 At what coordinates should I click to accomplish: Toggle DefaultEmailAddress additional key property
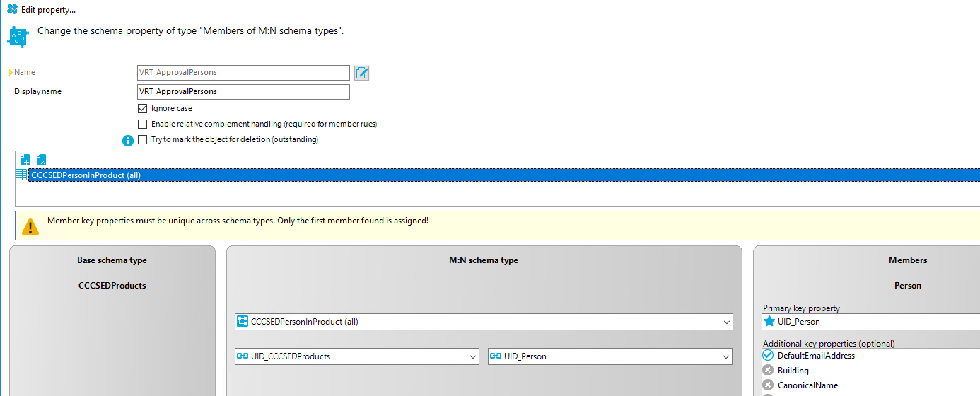pyautogui.click(x=769, y=356)
